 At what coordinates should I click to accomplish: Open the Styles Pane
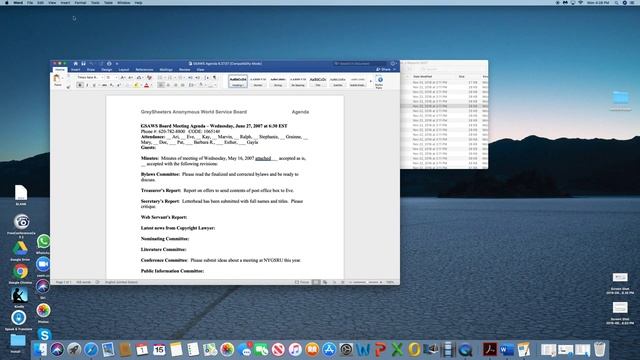tap(379, 82)
